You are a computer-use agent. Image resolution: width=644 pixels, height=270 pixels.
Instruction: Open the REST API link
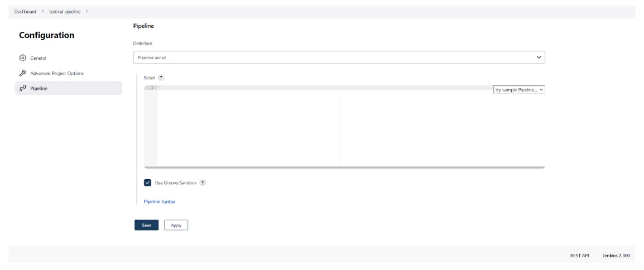[x=579, y=255]
